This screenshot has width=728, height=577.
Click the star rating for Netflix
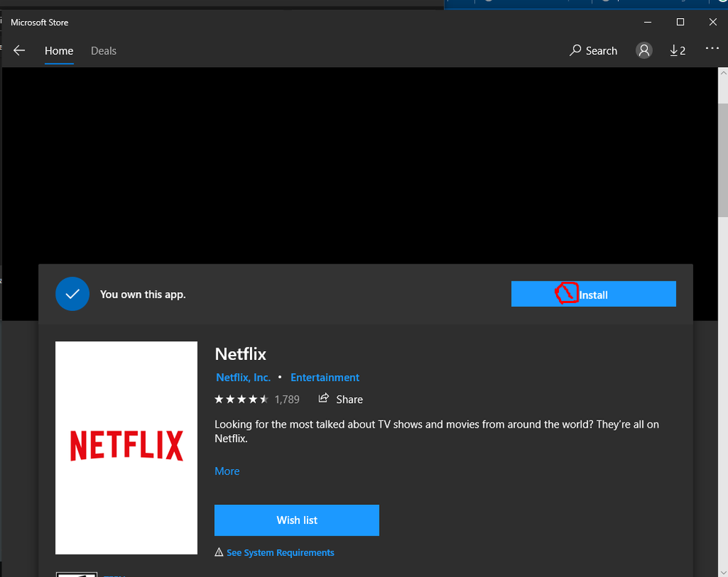point(241,399)
